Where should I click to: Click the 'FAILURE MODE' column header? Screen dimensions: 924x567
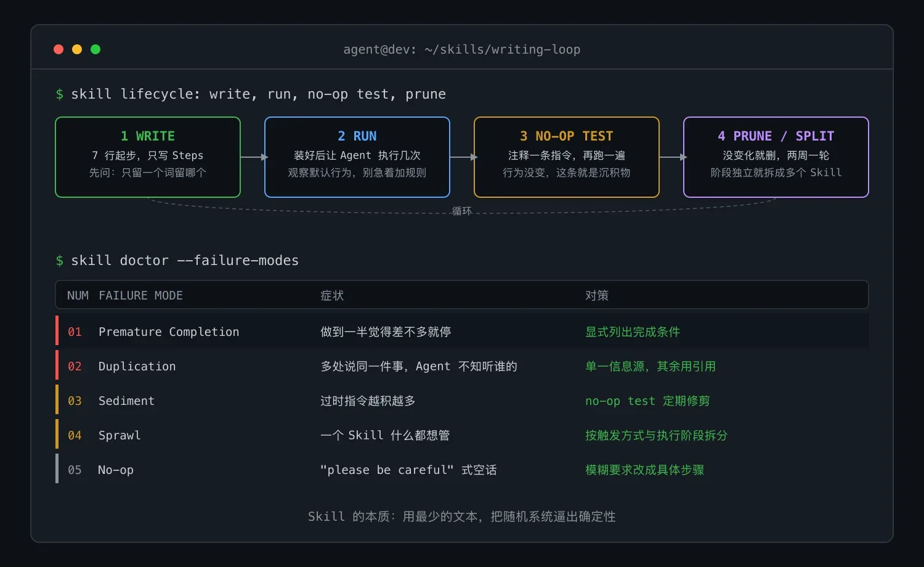pos(140,295)
